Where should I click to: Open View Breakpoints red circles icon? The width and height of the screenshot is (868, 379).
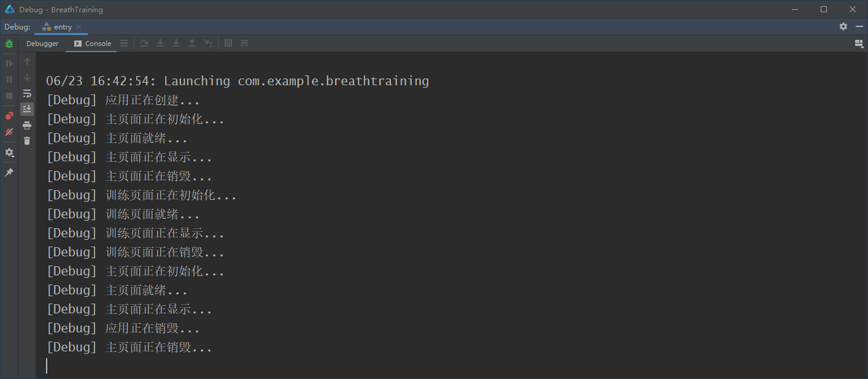(x=9, y=116)
